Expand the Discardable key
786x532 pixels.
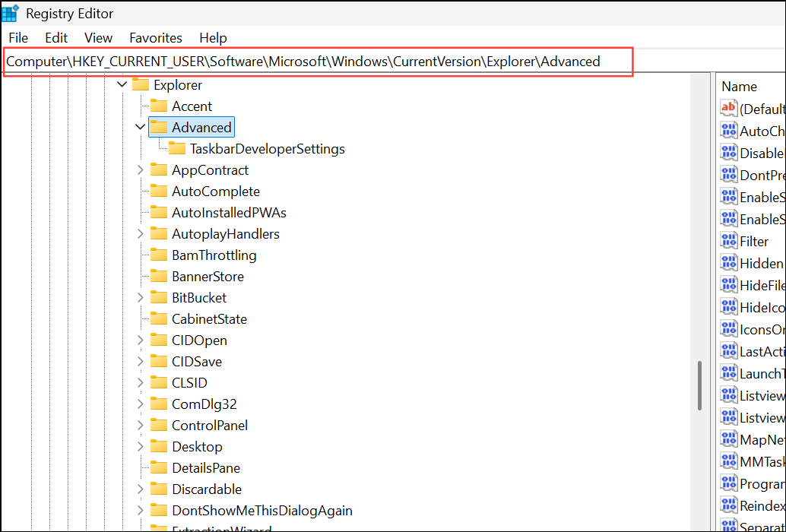tap(141, 489)
